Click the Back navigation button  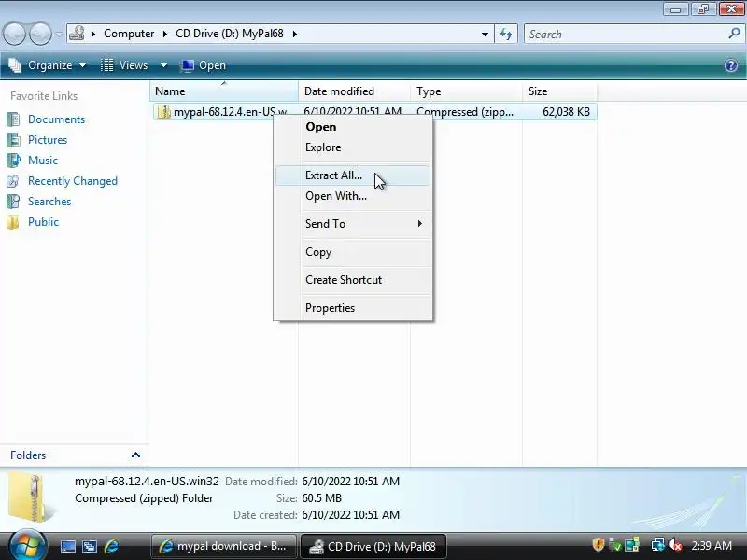[x=14, y=34]
